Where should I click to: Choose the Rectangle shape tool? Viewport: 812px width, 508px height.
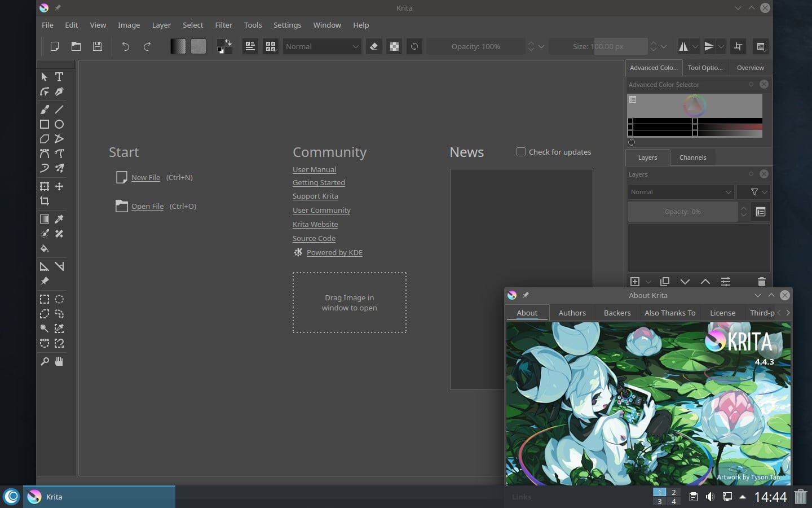point(45,124)
